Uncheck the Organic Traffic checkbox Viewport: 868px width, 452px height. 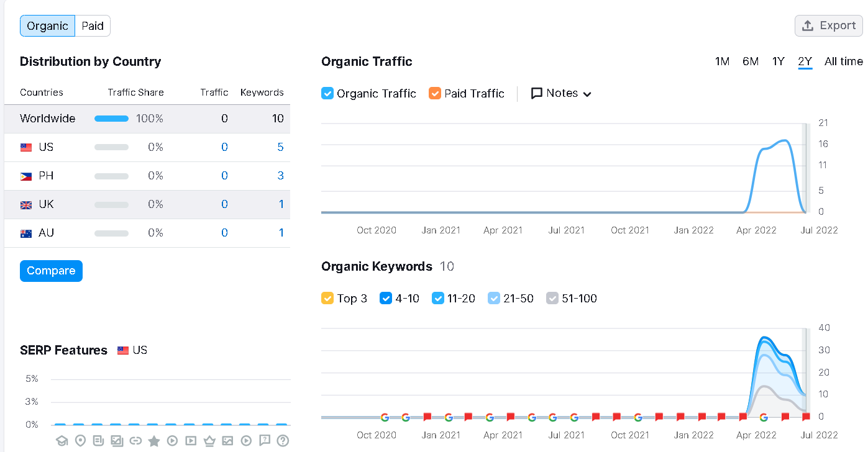(x=327, y=93)
